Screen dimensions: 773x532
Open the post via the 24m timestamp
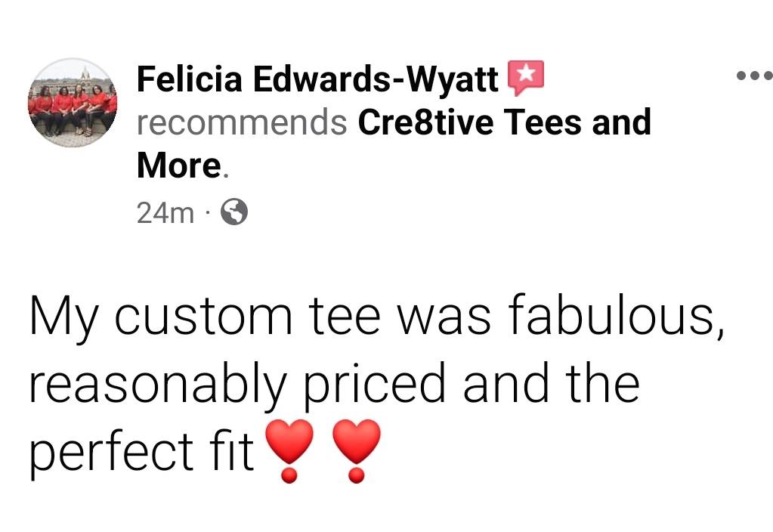165,215
